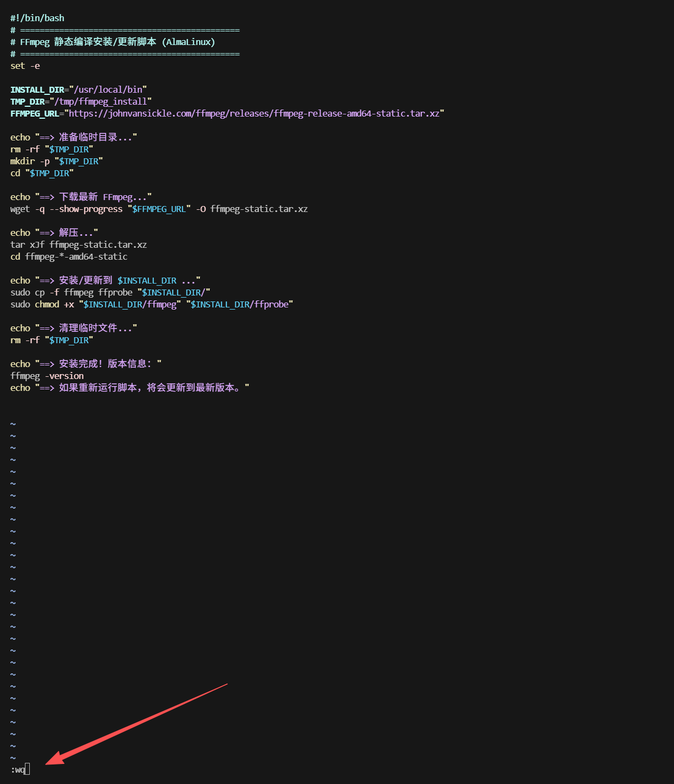
Task: Click the TMP_DIR="/tmp/ffmpeg_install" assignment
Action: 81,101
